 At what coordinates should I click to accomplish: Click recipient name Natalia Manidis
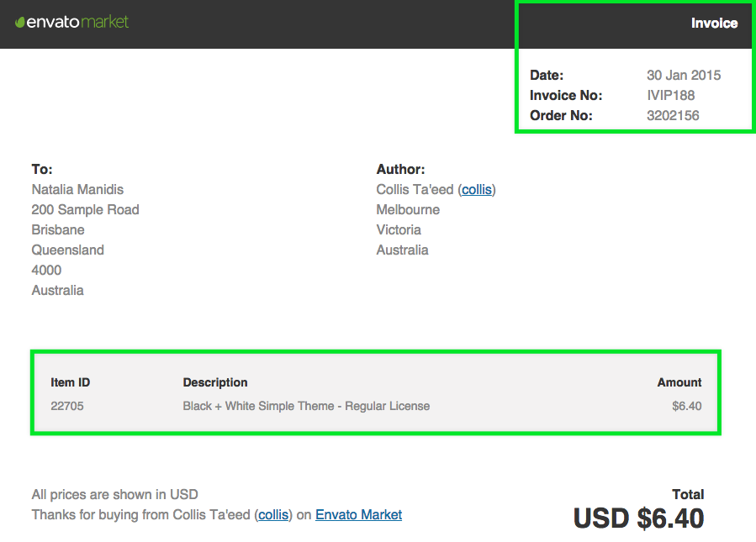pos(77,190)
